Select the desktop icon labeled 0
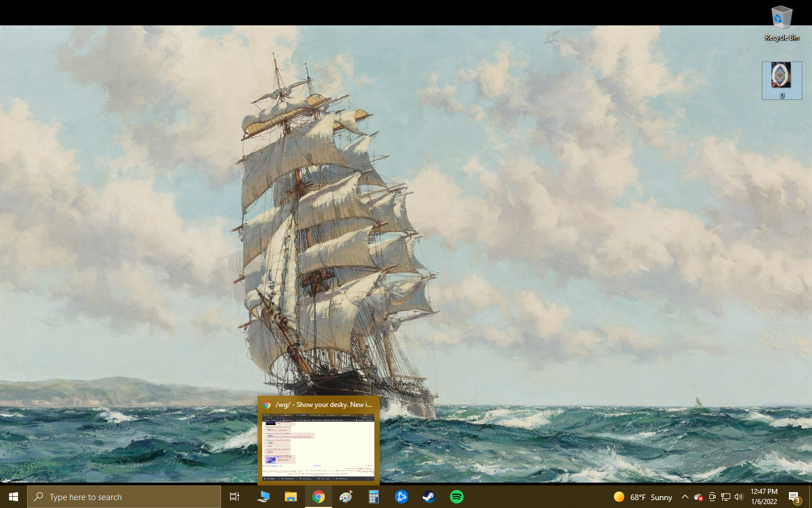Screen dimensions: 812x508 [782, 80]
